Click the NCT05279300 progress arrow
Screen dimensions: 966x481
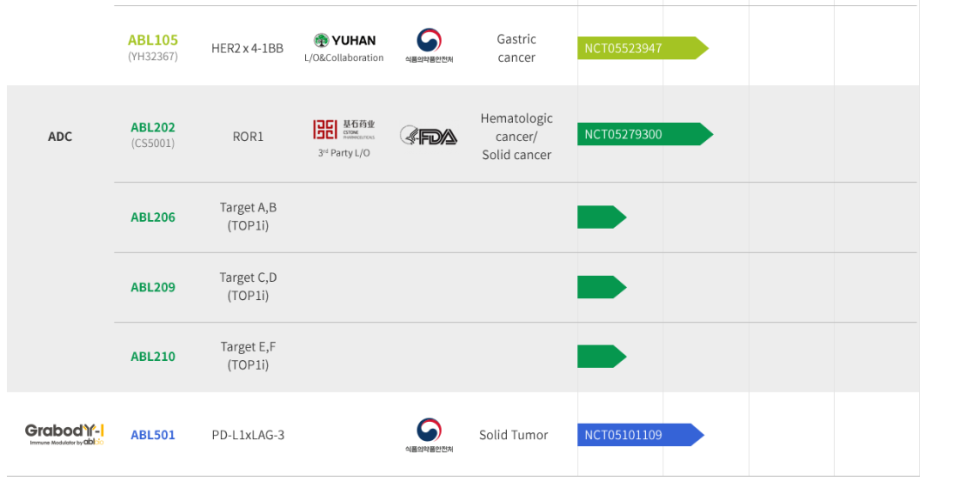(645, 134)
